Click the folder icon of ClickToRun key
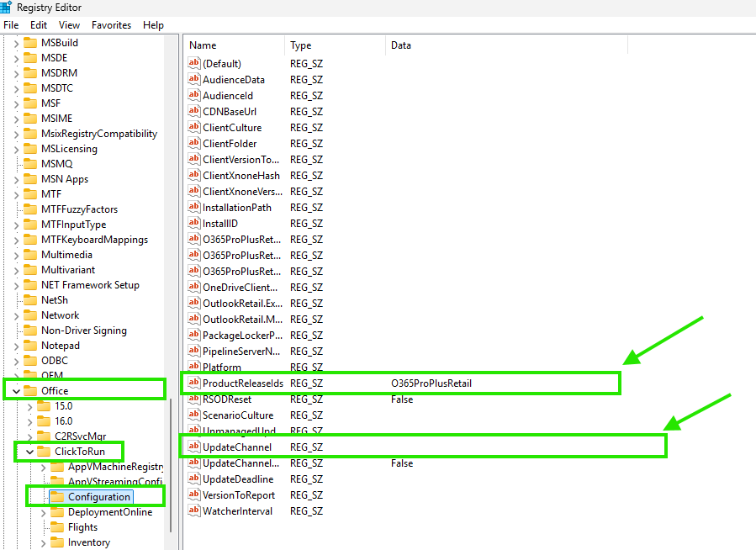This screenshot has width=756, height=550. (x=44, y=451)
